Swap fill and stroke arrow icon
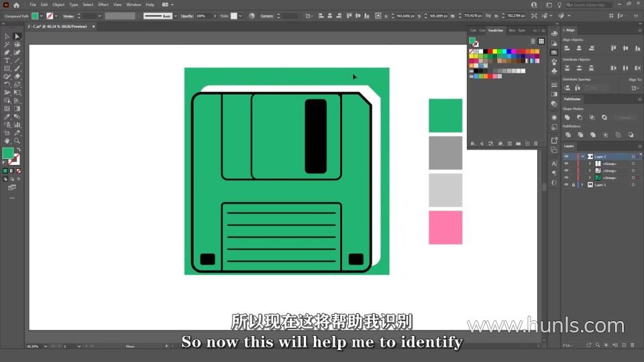644x362 pixels. pyautogui.click(x=18, y=149)
